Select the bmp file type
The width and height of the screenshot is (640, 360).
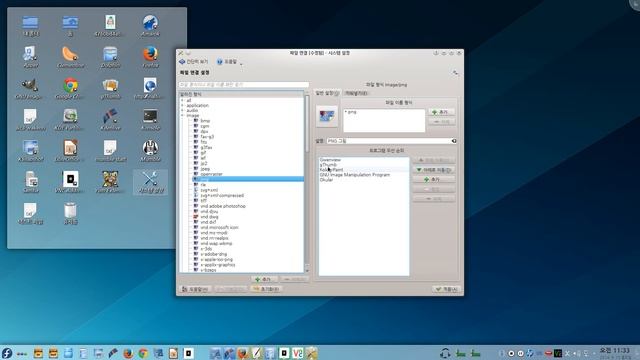pyautogui.click(x=205, y=121)
